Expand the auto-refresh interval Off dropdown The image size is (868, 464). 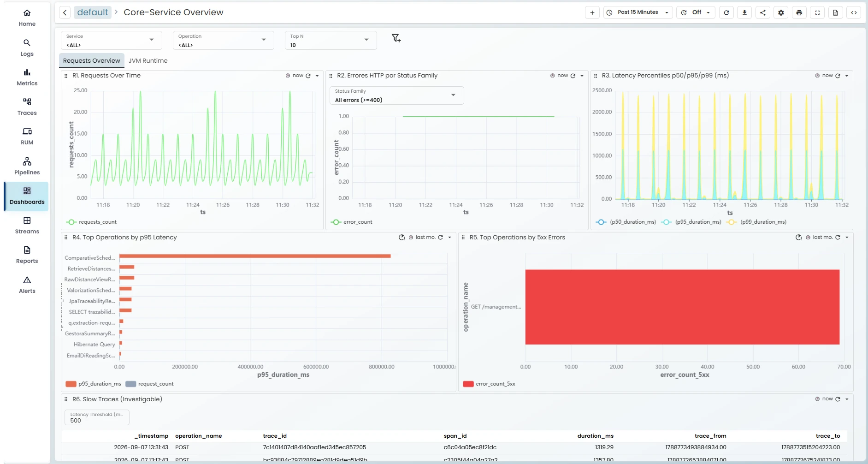pyautogui.click(x=696, y=12)
